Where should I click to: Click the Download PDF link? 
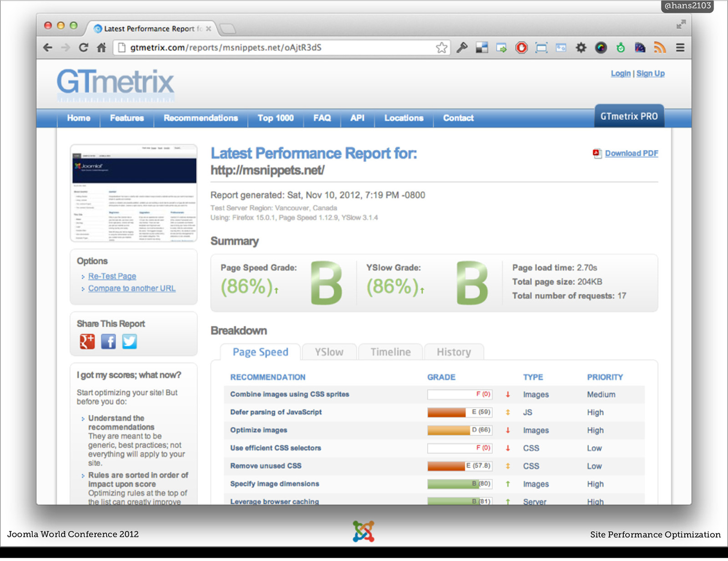(x=632, y=153)
